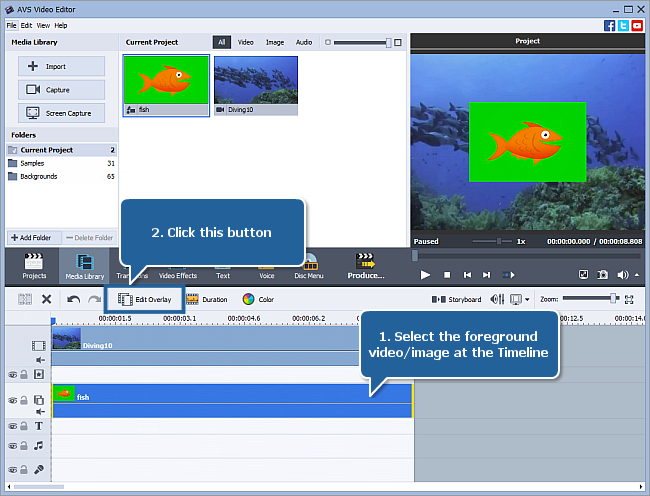
Task: Toggle full screen preview icon
Action: [x=583, y=274]
